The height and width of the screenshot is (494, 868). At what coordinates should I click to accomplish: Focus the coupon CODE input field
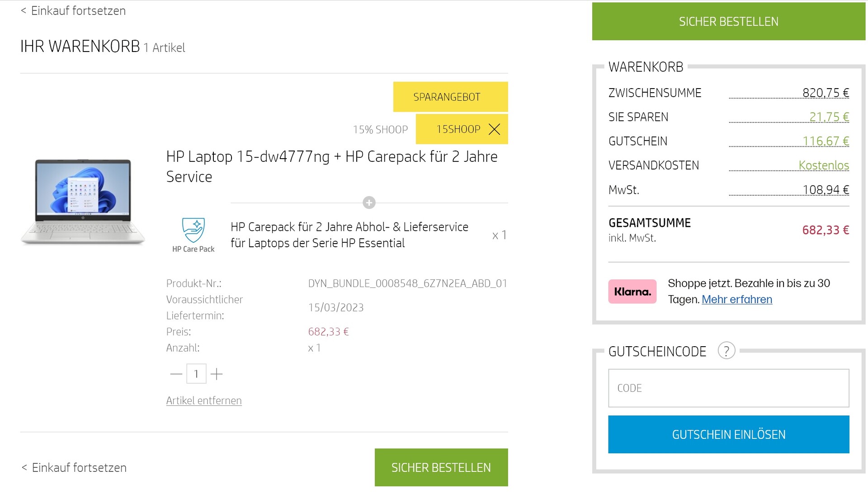coord(728,388)
